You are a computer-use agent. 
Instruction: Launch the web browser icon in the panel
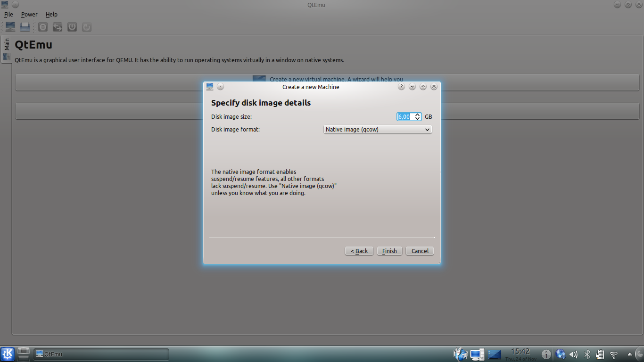[x=460, y=354]
